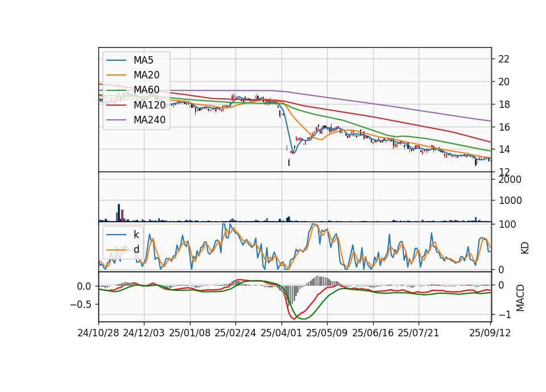The image size is (546, 392).
Task: Click the MACD left axis value −0.5
Action: tap(81, 305)
